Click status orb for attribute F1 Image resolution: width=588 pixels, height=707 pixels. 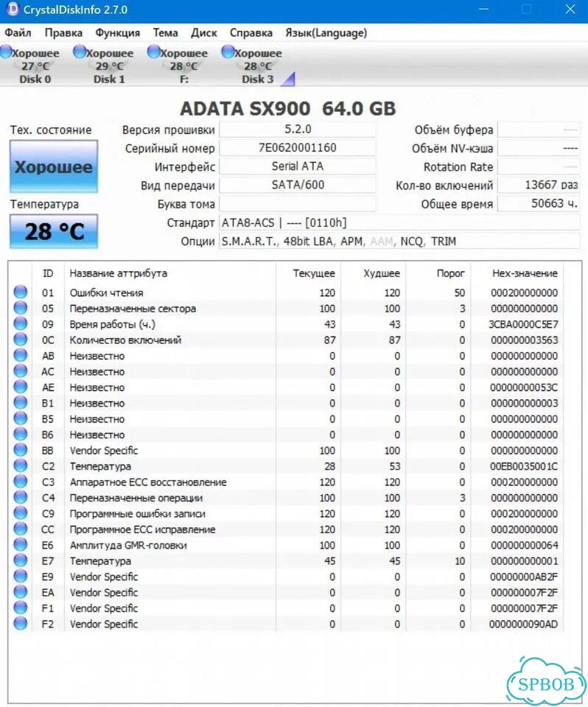pyautogui.click(x=21, y=608)
